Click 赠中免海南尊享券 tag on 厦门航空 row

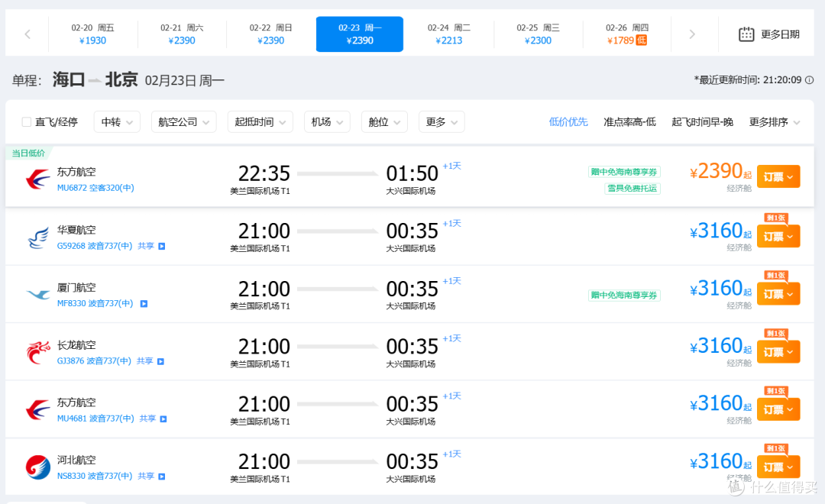(x=624, y=295)
